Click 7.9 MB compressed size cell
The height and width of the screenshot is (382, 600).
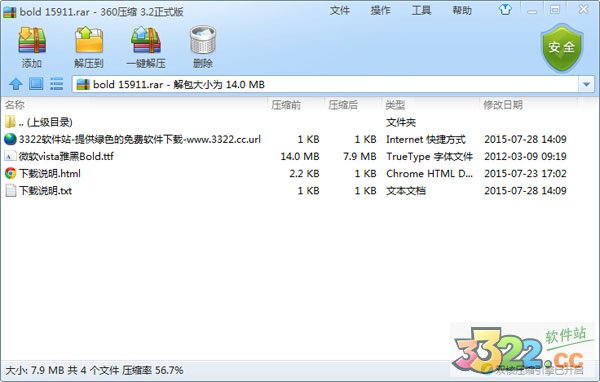(360, 157)
